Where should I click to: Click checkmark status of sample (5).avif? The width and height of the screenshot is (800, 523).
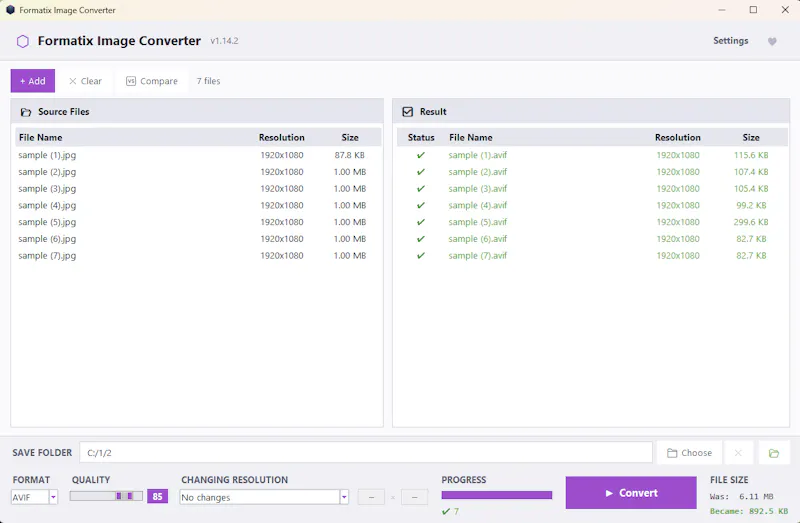tap(421, 222)
